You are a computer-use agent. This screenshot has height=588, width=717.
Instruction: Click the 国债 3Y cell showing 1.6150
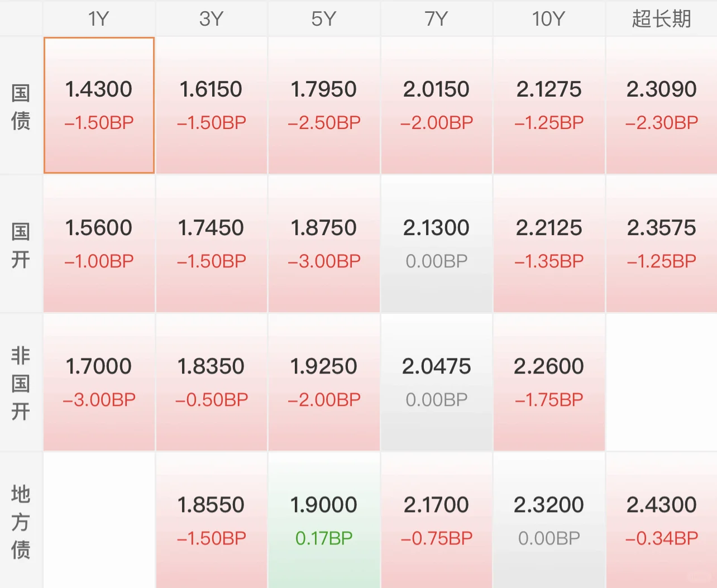[x=212, y=105]
